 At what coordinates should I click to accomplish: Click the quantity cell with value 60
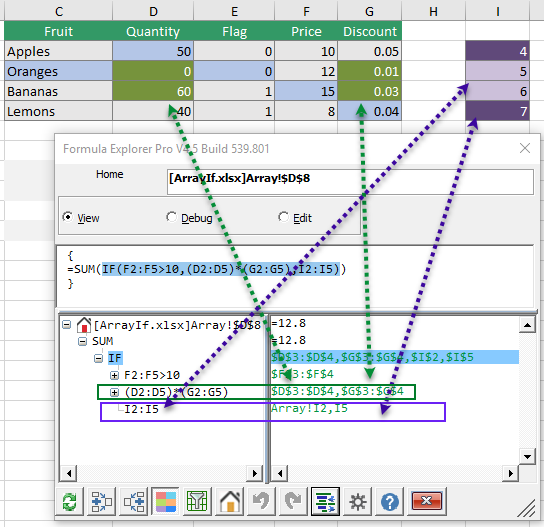click(153, 91)
